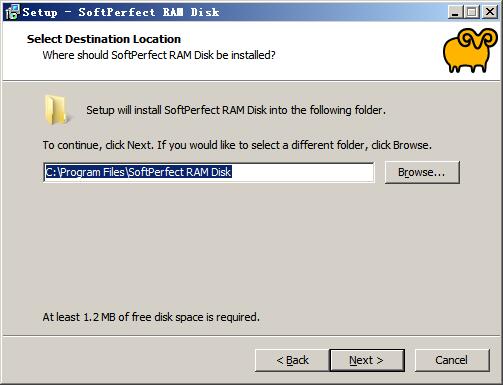Click the Setup - SoftPerfect RAM Disk title text
This screenshot has width=503, height=385.
121,12
